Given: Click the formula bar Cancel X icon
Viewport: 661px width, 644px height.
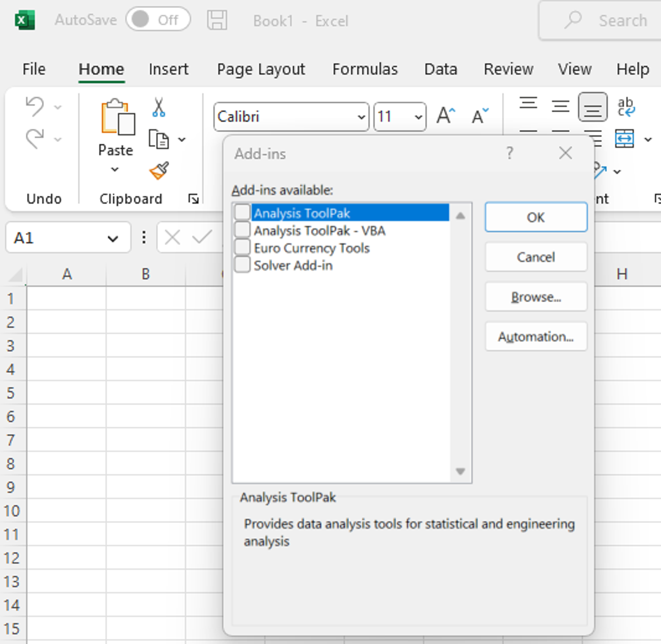Looking at the screenshot, I should pyautogui.click(x=172, y=237).
